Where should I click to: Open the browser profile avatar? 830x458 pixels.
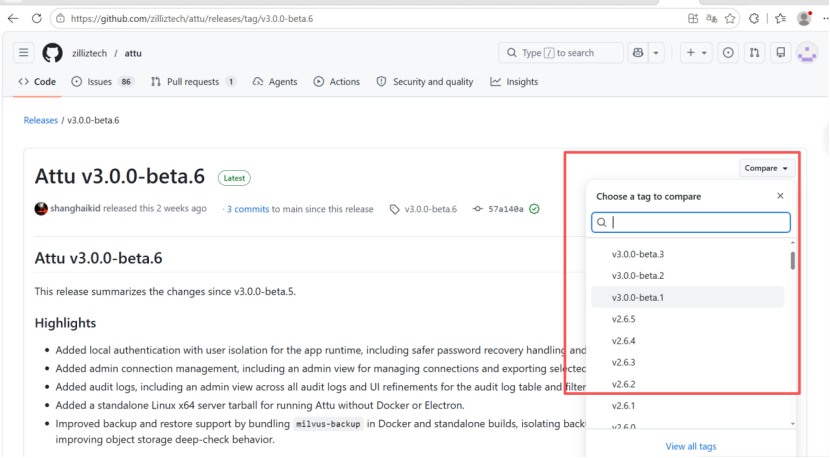tap(804, 19)
